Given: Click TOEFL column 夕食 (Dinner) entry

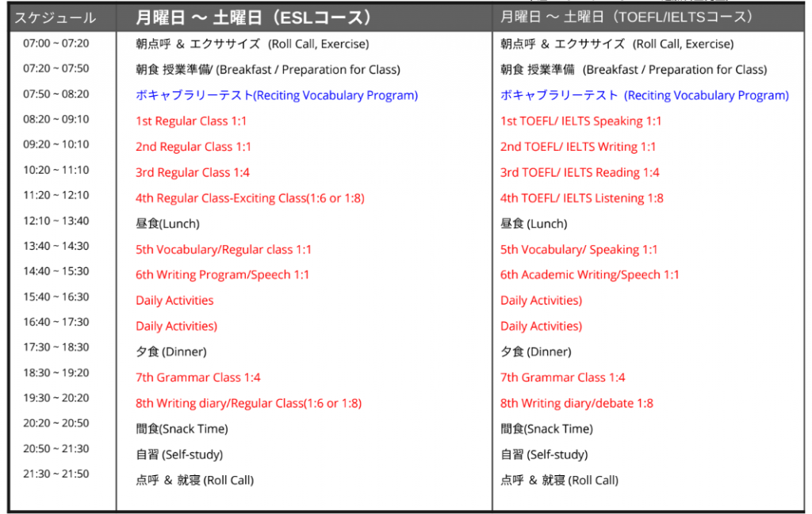Looking at the screenshot, I should (x=535, y=352).
